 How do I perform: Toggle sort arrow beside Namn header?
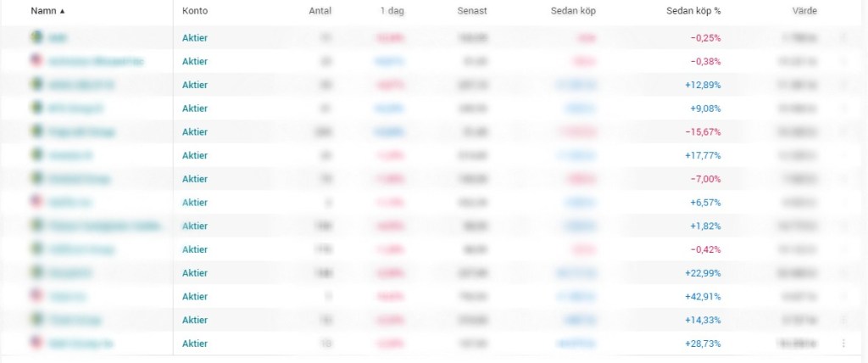click(x=62, y=11)
